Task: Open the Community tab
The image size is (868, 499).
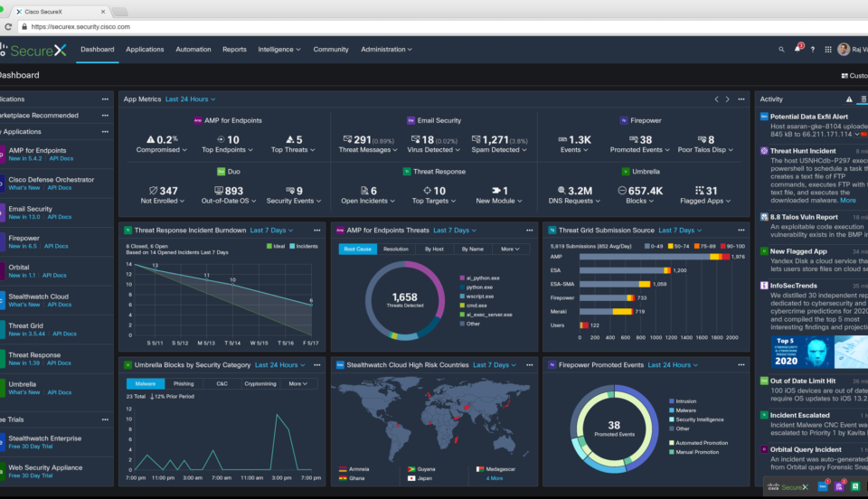Action: tap(331, 49)
